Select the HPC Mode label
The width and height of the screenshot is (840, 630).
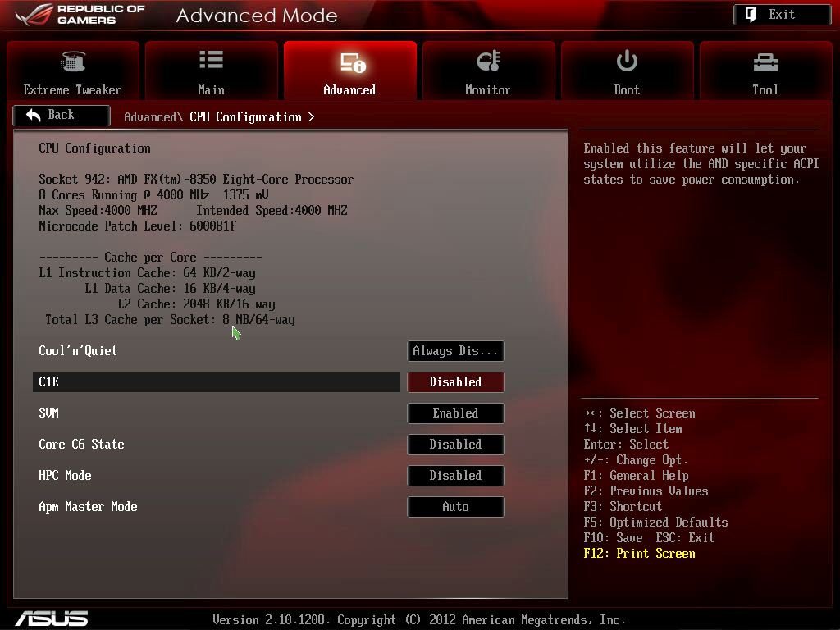[x=65, y=475]
